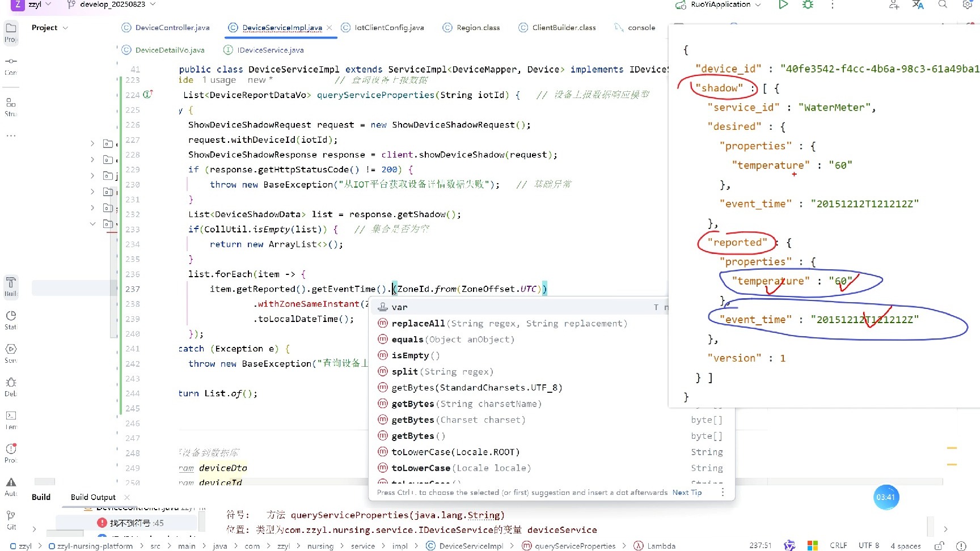This screenshot has height=551, width=980.
Task: Open IDeviceService.java tab
Action: click(x=264, y=50)
